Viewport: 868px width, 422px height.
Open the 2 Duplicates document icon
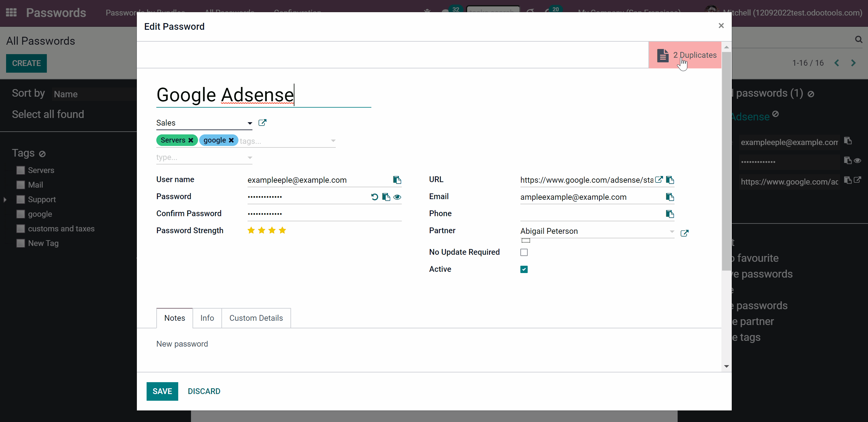[662, 55]
